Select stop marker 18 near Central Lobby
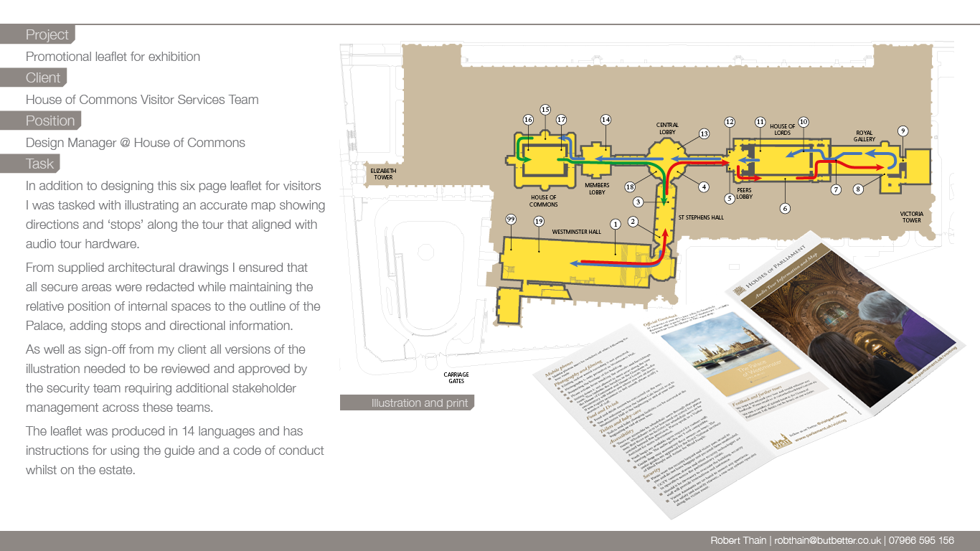980x551 pixels. [x=630, y=187]
